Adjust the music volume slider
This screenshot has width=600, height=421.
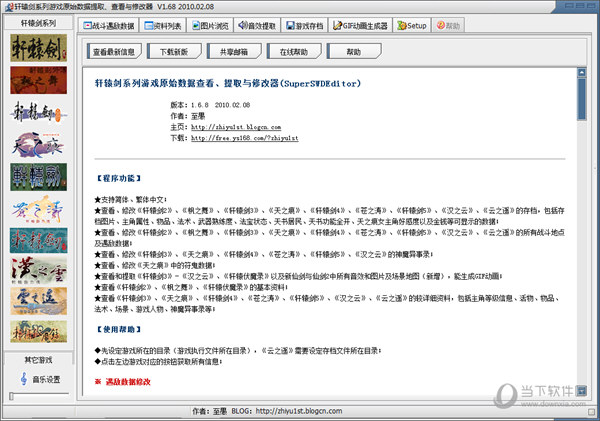[11, 397]
